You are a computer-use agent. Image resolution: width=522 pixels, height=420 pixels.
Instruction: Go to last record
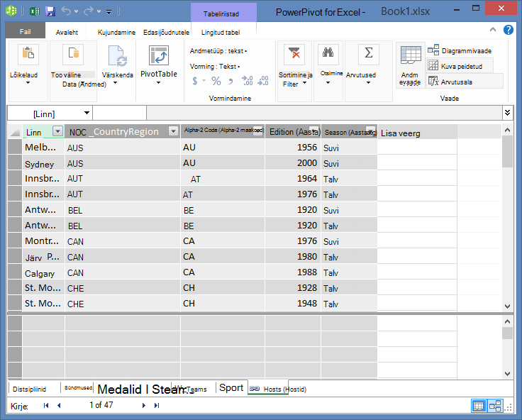coord(157,405)
